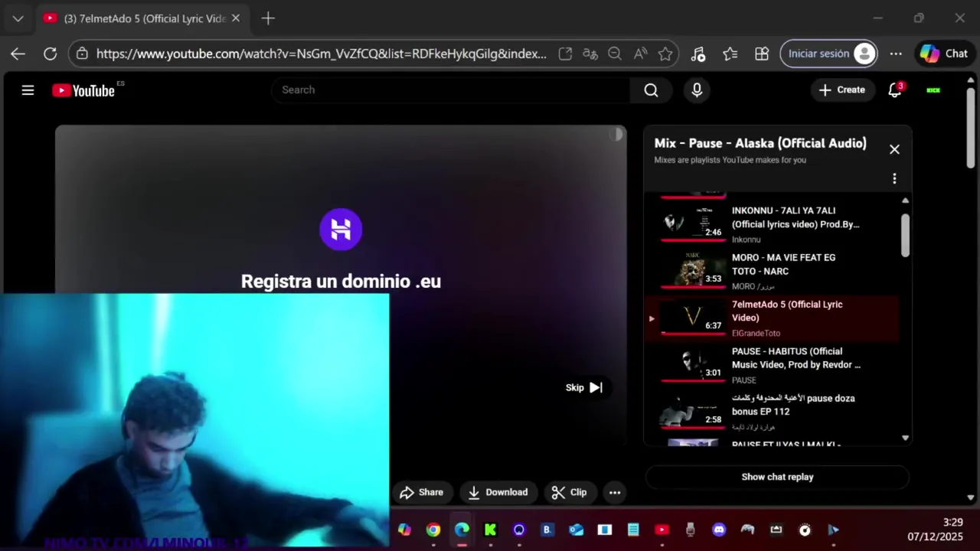The height and width of the screenshot is (551, 980).
Task: Start voice search with the microphone
Action: (697, 90)
